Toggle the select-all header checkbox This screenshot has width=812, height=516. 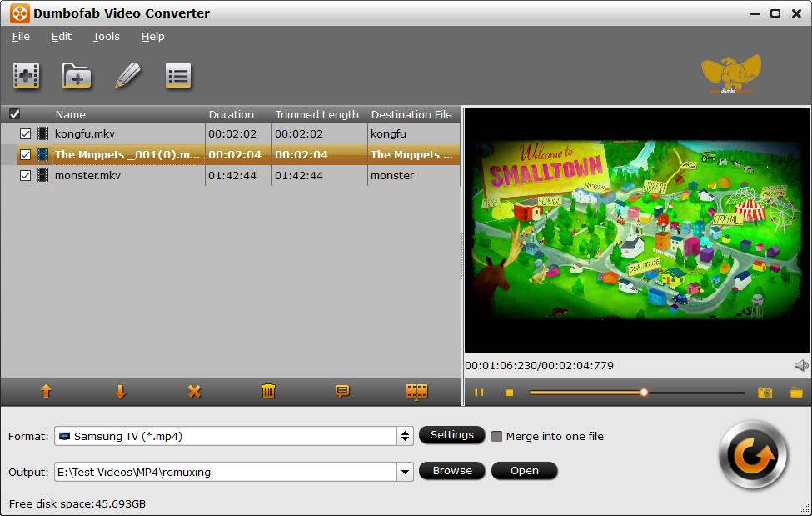tap(14, 114)
